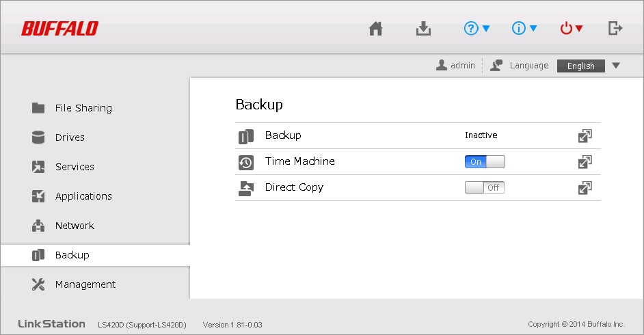Turn on Direct Copy switch
This screenshot has width=644, height=335.
pos(485,187)
